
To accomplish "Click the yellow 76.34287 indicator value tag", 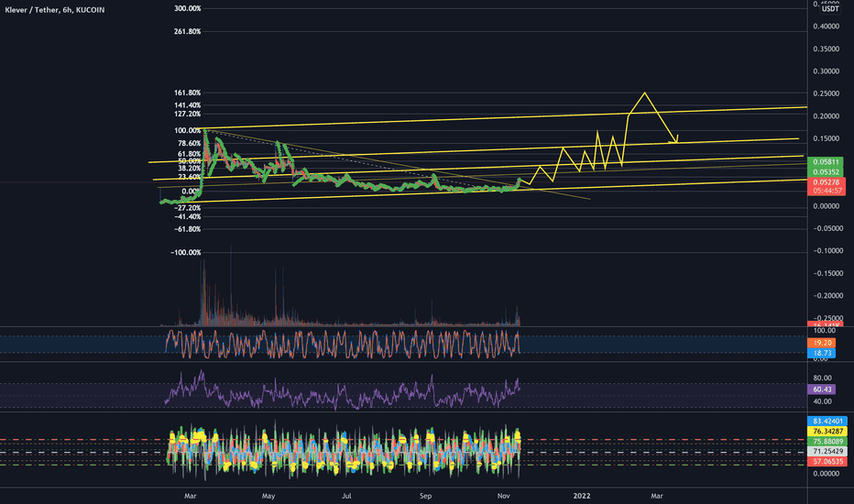I will click(827, 431).
